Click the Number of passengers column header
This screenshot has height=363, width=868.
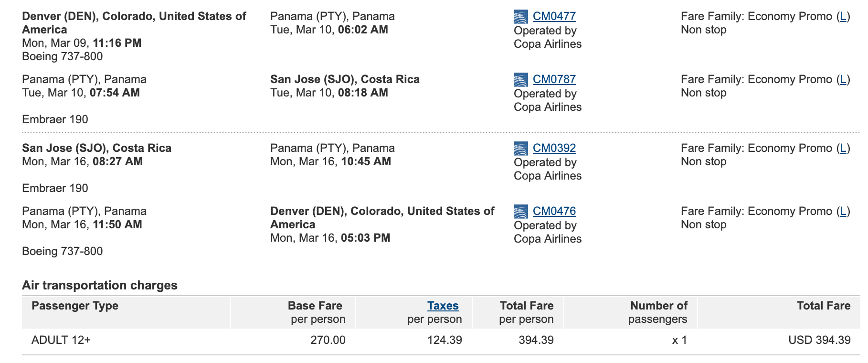pos(658,312)
